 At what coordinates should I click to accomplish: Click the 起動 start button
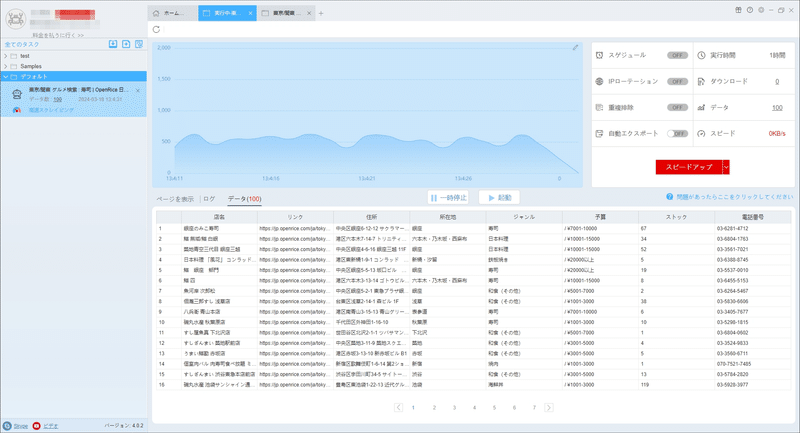499,198
